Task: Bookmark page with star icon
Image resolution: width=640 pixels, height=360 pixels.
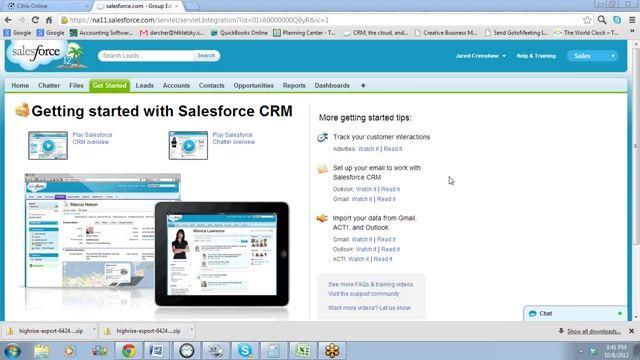Action: pos(587,20)
